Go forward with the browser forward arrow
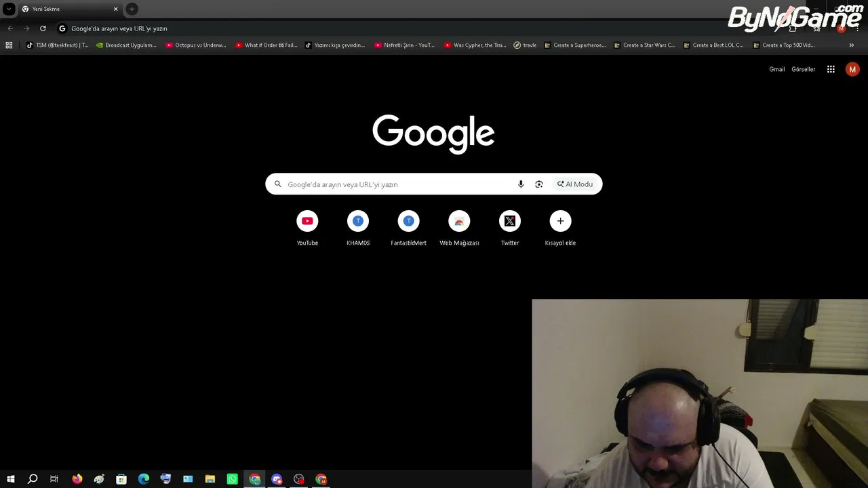This screenshot has width=868, height=488. click(26, 28)
